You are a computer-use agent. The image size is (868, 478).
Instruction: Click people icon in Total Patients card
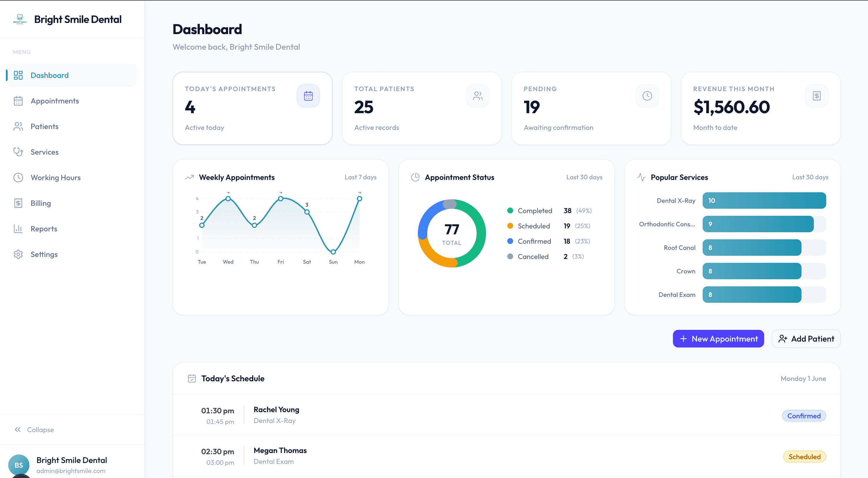[478, 96]
